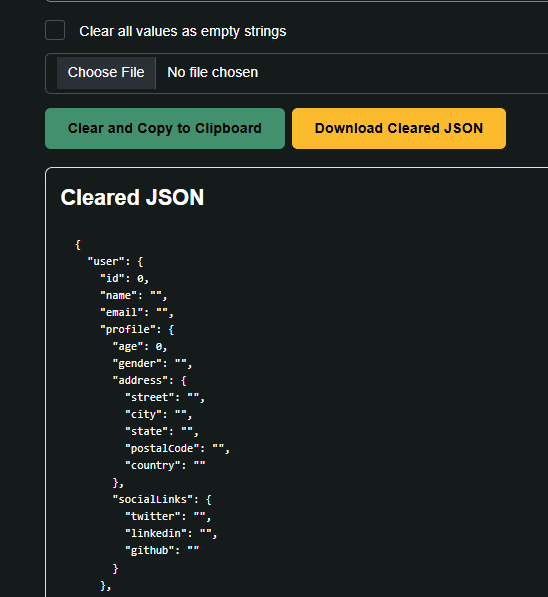Screen dimensions: 548x597
Task: Click the Choose File button
Action: coord(106,73)
